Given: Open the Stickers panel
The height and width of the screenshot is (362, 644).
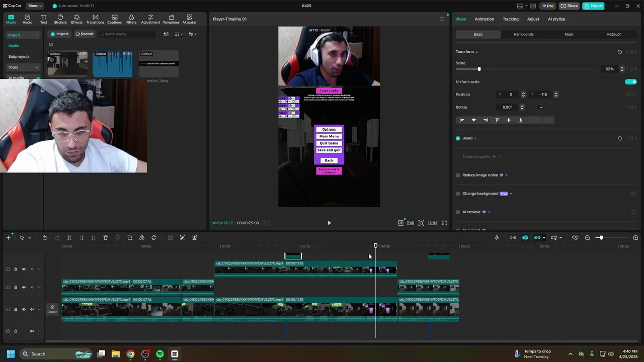Looking at the screenshot, I should point(60,19).
